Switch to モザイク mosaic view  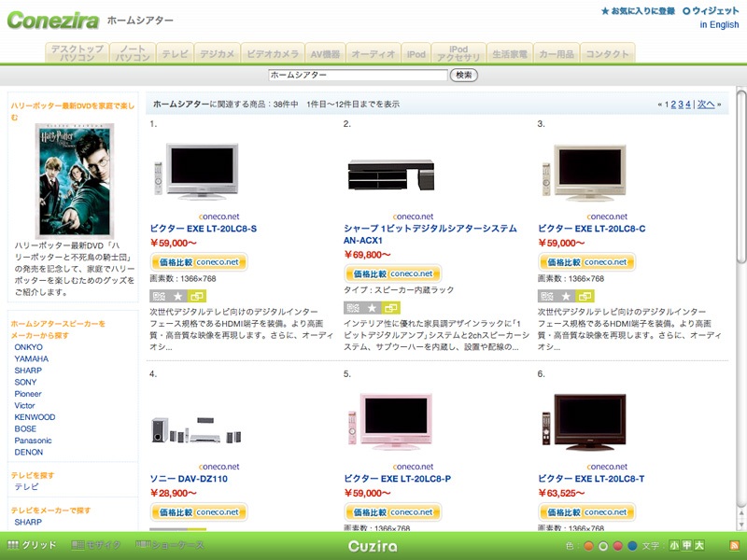point(96,545)
